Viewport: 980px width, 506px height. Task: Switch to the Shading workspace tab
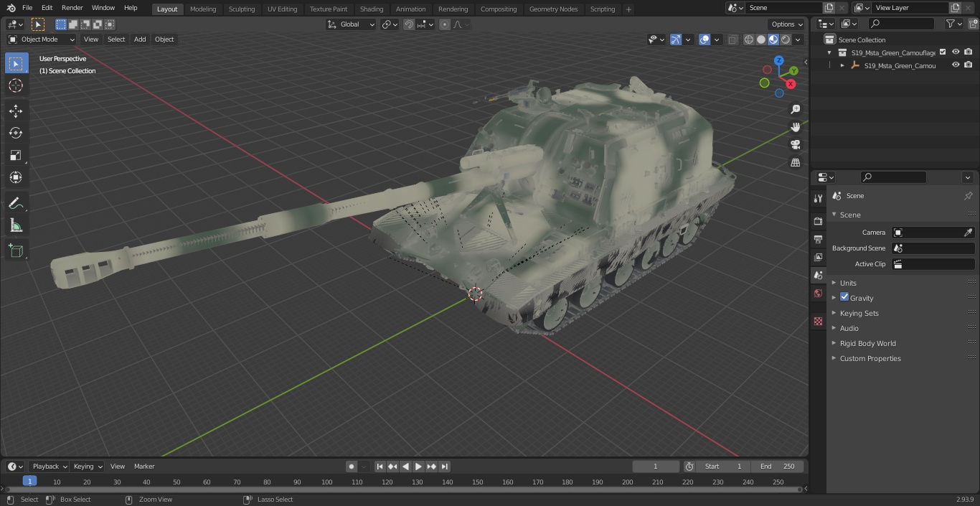(372, 9)
